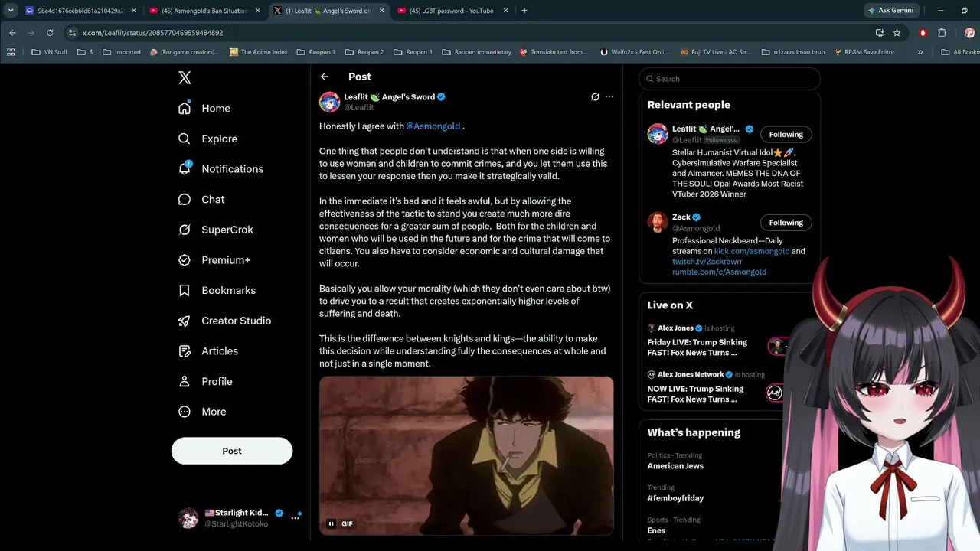Open the #femboyfriday trending topic
Viewport: 980px width, 551px height.
click(675, 498)
